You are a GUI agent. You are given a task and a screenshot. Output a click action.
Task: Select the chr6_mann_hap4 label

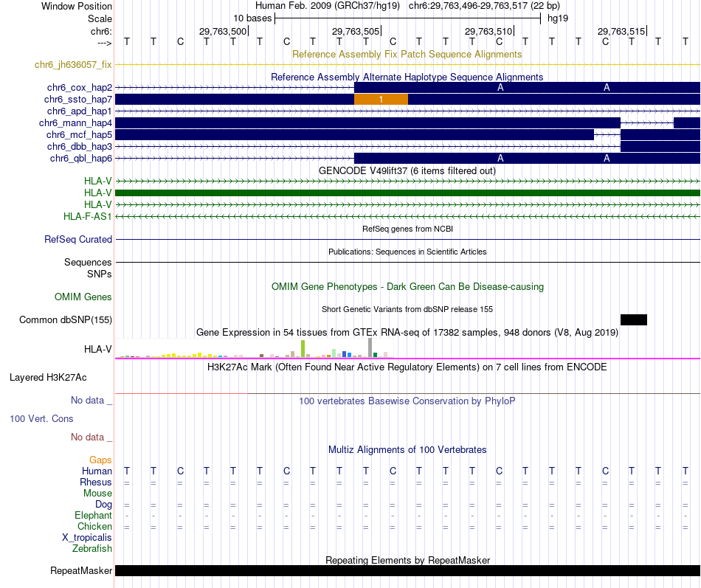(x=75, y=123)
